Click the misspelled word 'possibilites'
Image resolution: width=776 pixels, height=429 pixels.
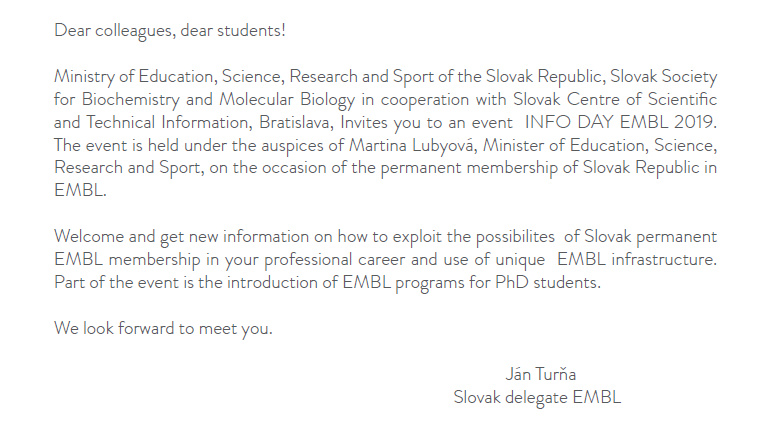pyautogui.click(x=515, y=237)
